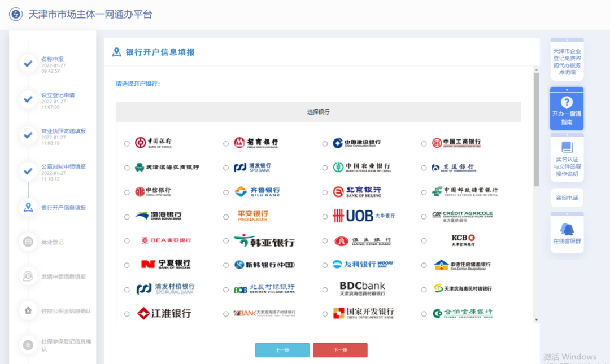Click the platform logo in the header
The height and width of the screenshot is (364, 610).
click(x=15, y=13)
